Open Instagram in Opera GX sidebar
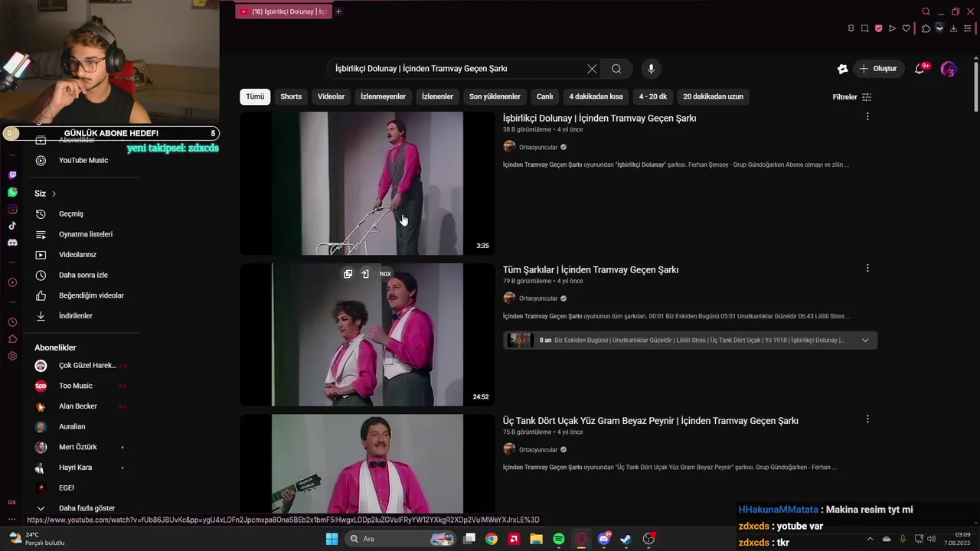 pyautogui.click(x=12, y=209)
